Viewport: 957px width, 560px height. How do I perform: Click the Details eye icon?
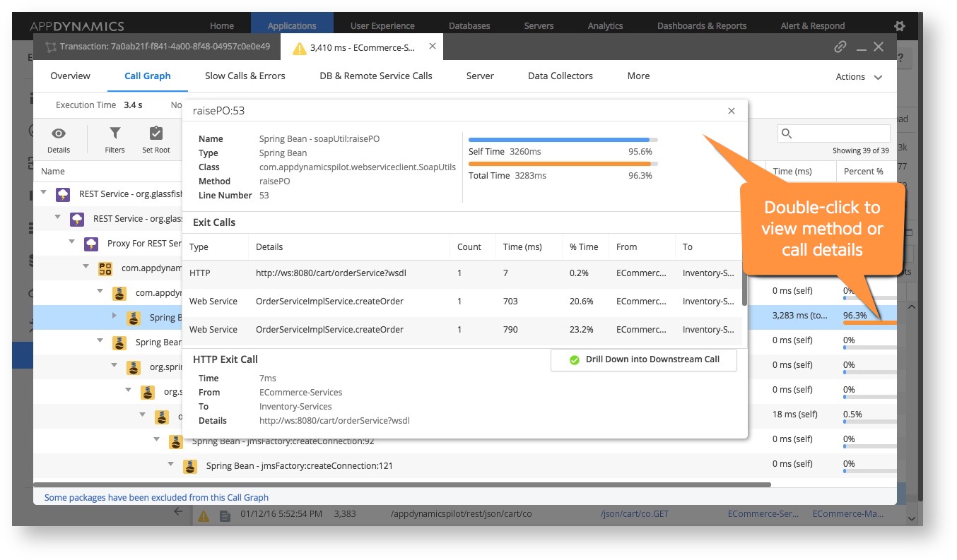[59, 133]
